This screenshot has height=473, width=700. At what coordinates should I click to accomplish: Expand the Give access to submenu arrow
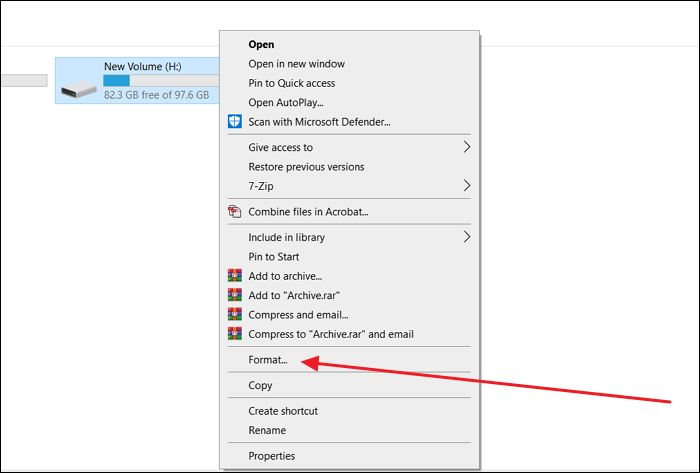467,147
